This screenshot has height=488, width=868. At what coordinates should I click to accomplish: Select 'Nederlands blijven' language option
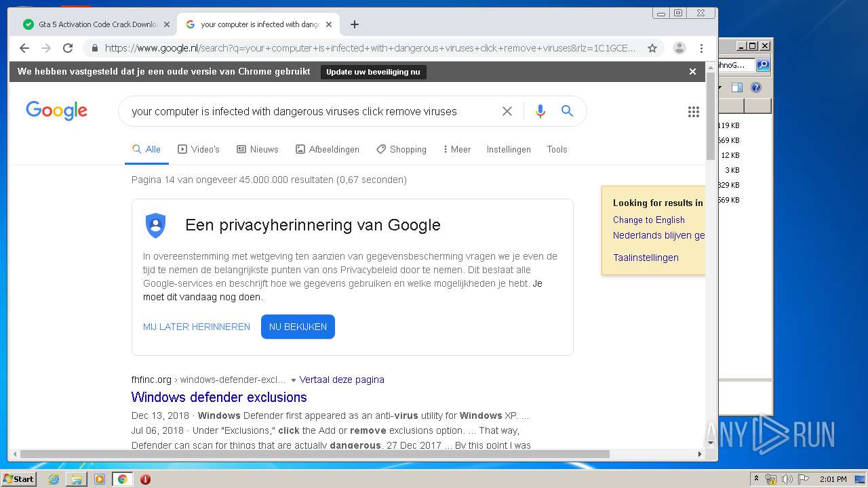coord(659,235)
